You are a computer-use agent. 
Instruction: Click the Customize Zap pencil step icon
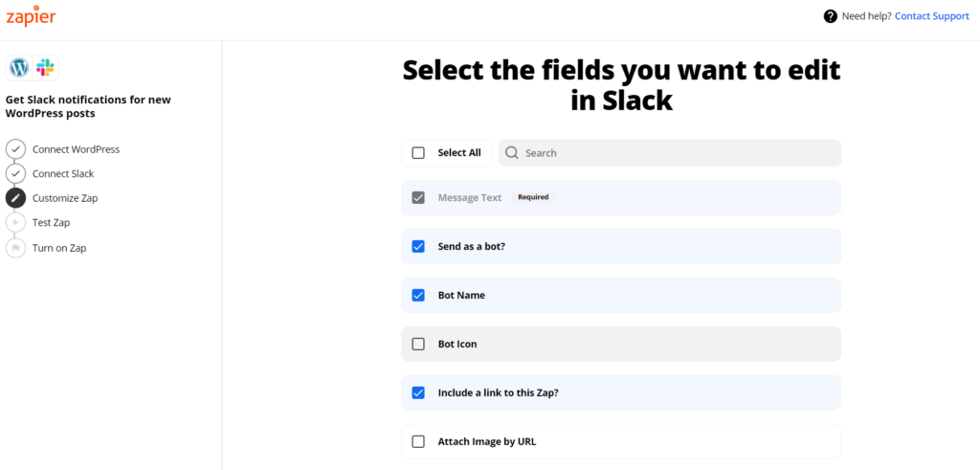point(15,197)
